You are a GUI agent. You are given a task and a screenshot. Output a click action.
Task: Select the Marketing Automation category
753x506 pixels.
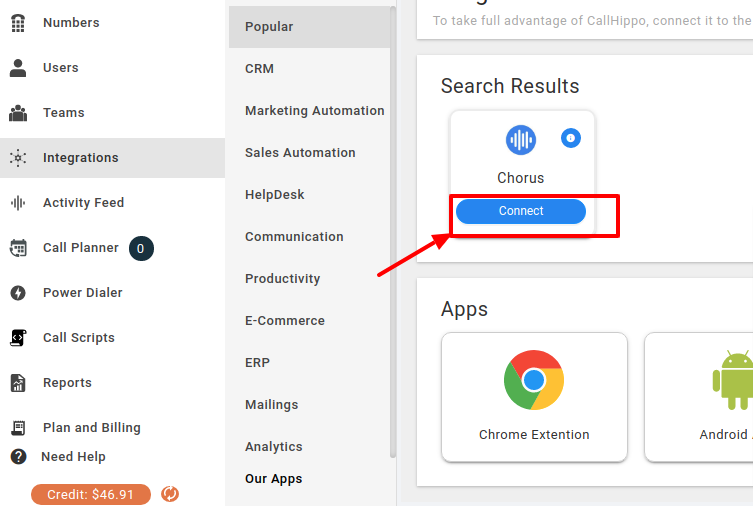pos(315,111)
